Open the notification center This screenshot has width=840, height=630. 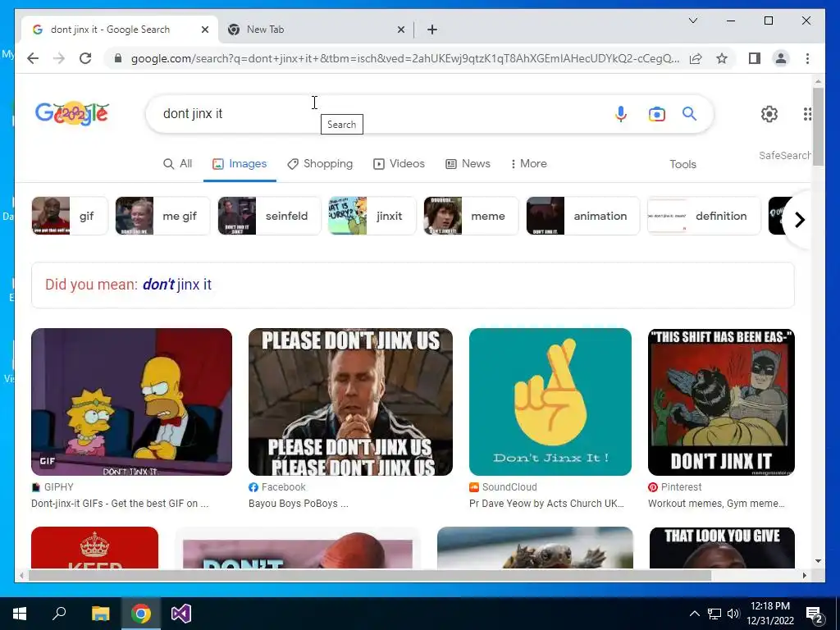815,614
